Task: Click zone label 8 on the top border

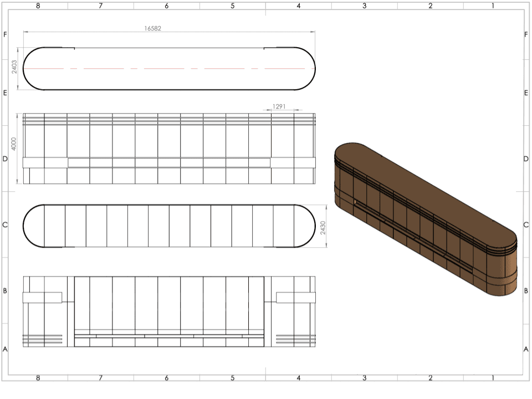Action: pyautogui.click(x=38, y=6)
